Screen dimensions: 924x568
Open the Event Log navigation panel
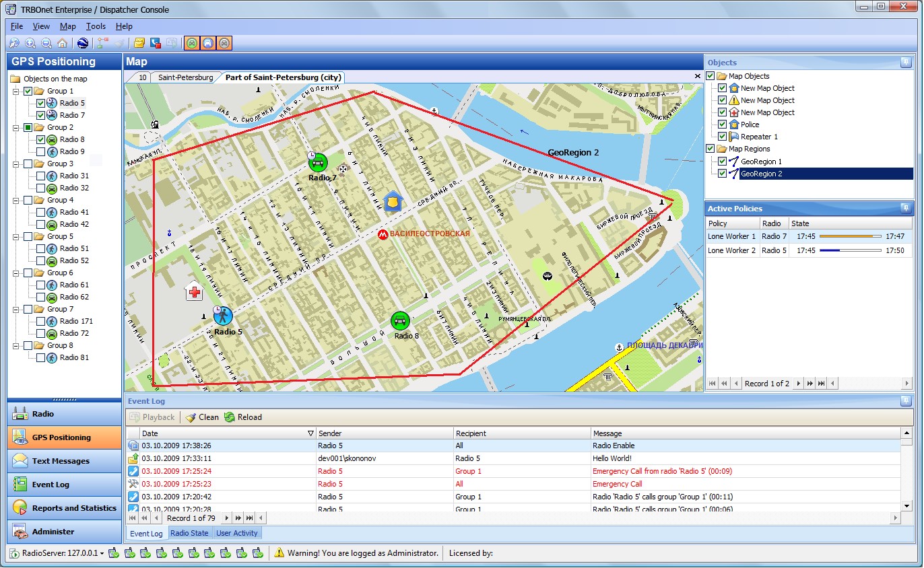pyautogui.click(x=65, y=485)
